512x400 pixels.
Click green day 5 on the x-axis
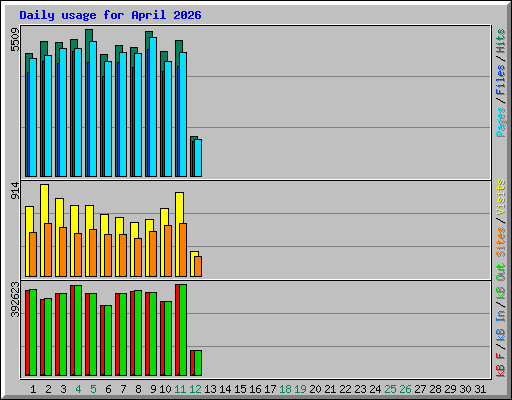pyautogui.click(x=93, y=389)
